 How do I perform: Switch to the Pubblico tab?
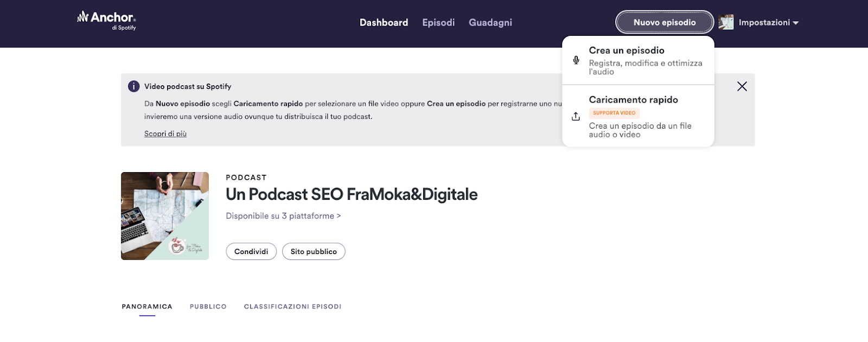pyautogui.click(x=208, y=307)
